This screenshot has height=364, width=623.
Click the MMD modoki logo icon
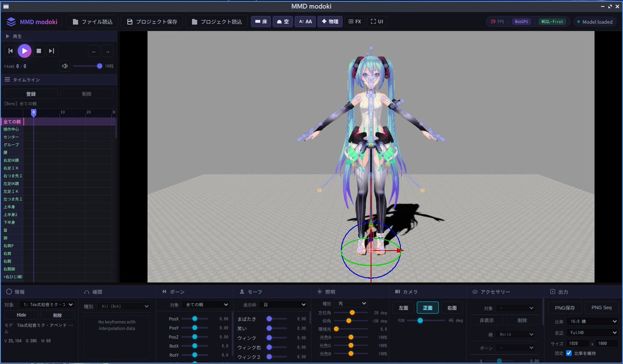tap(11, 22)
